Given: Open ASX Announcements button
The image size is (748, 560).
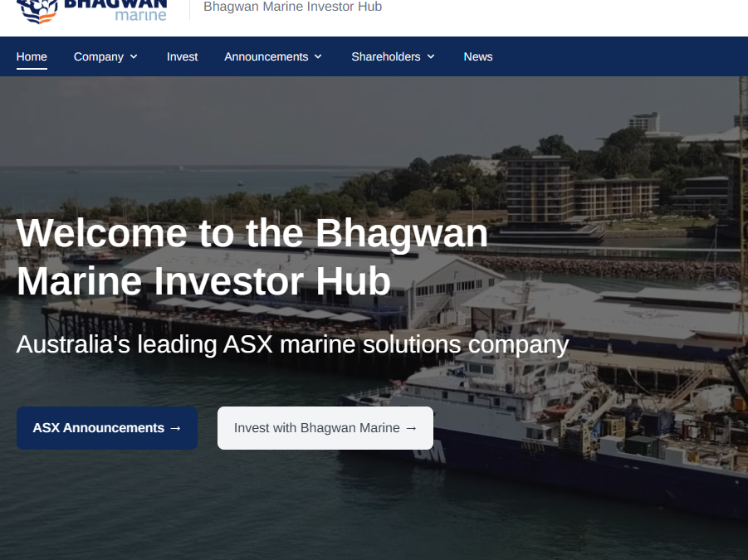Looking at the screenshot, I should (107, 428).
